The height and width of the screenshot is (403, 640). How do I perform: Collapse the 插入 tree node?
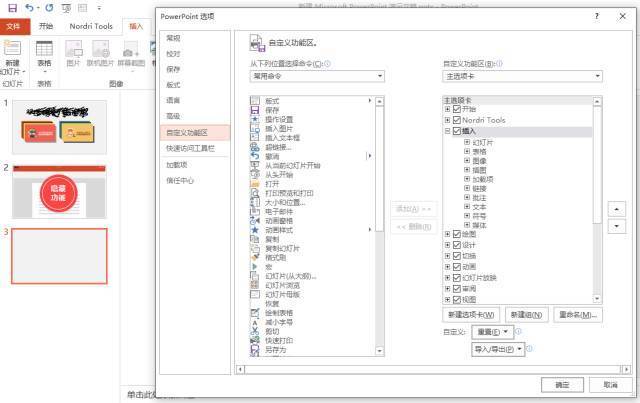[447, 131]
